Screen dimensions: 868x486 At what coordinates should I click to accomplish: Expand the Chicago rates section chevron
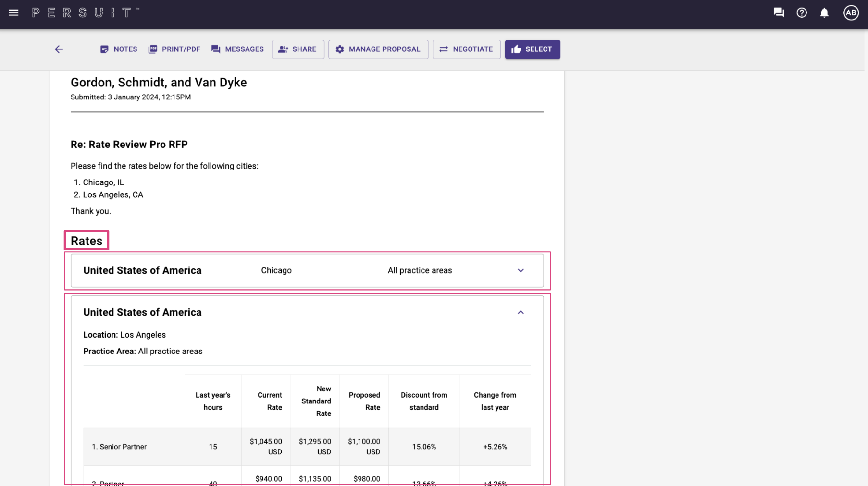point(521,271)
